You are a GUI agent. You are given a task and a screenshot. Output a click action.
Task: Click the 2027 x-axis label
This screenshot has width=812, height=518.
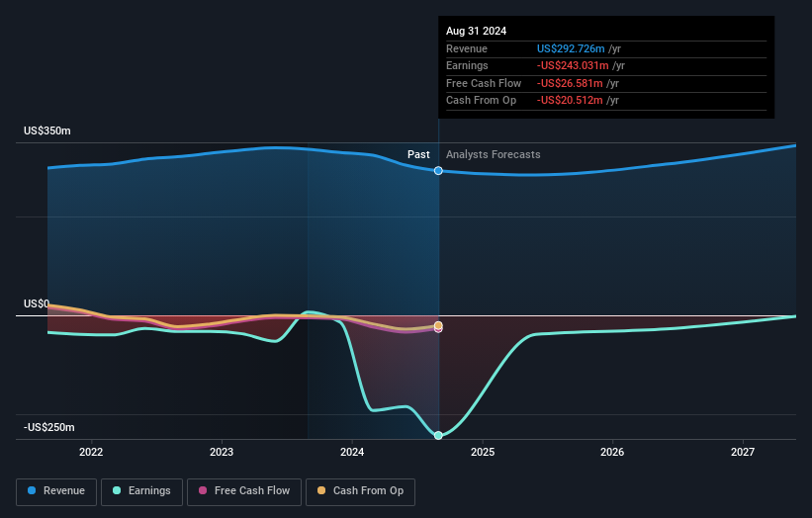pyautogui.click(x=743, y=452)
